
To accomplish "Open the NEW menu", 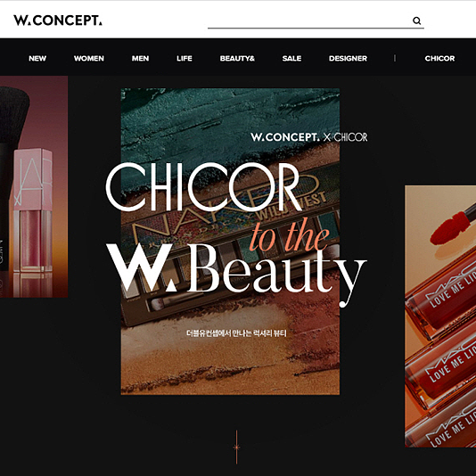I will click(37, 58).
